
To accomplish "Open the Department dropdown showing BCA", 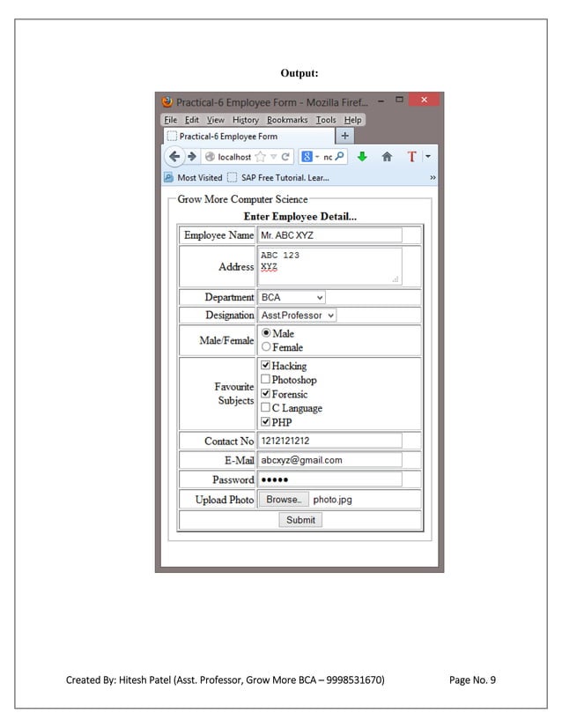I will click(x=292, y=297).
